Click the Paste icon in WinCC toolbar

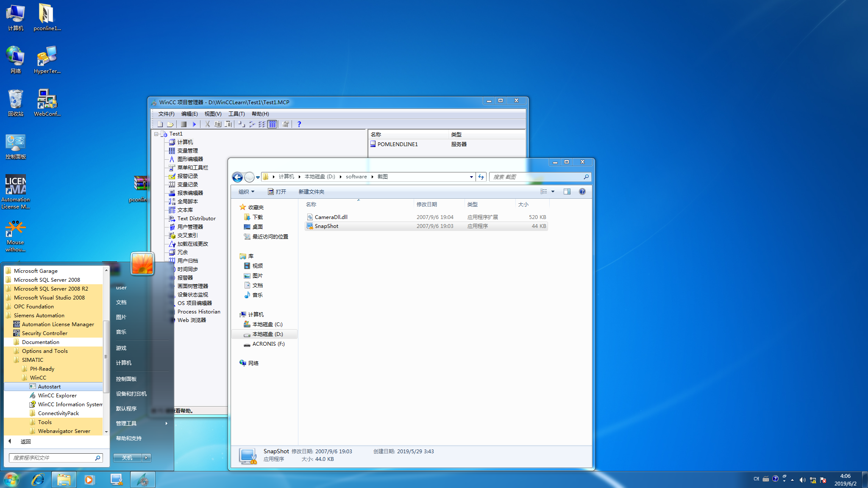click(x=228, y=124)
